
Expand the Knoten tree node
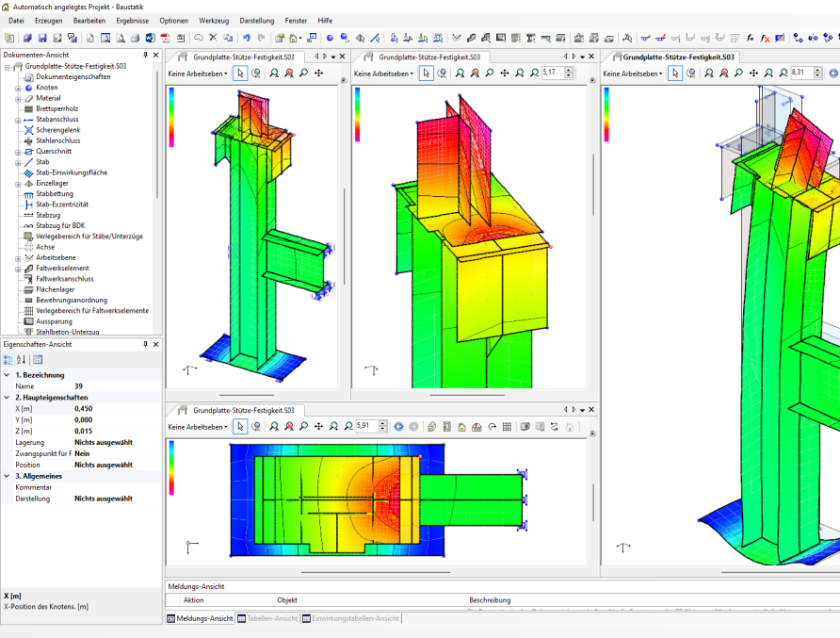click(x=18, y=88)
